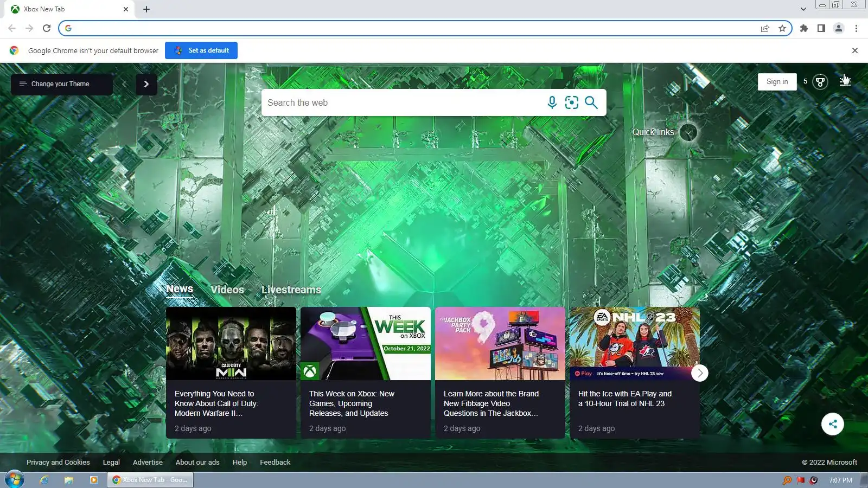This screenshot has height=488, width=868.
Task: Click the Xbox New Tab browser tab
Action: tap(69, 9)
